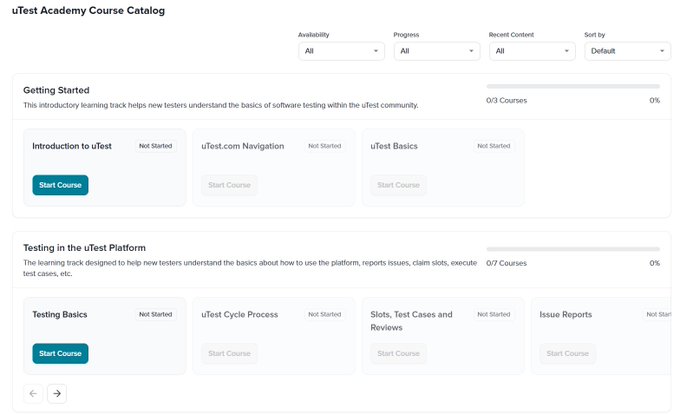Click Start Course under uTest.com Navigation

[x=229, y=185]
